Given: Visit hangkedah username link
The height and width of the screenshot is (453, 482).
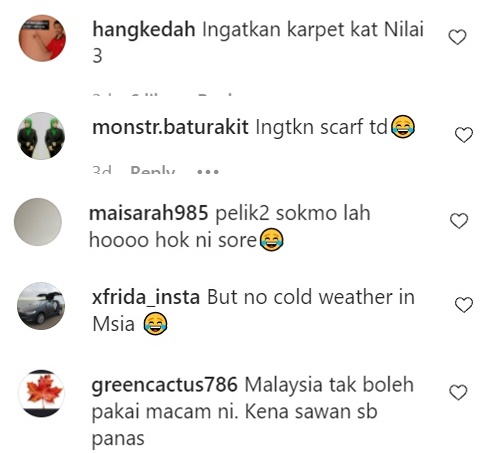Looking at the screenshot, I should click(144, 30).
